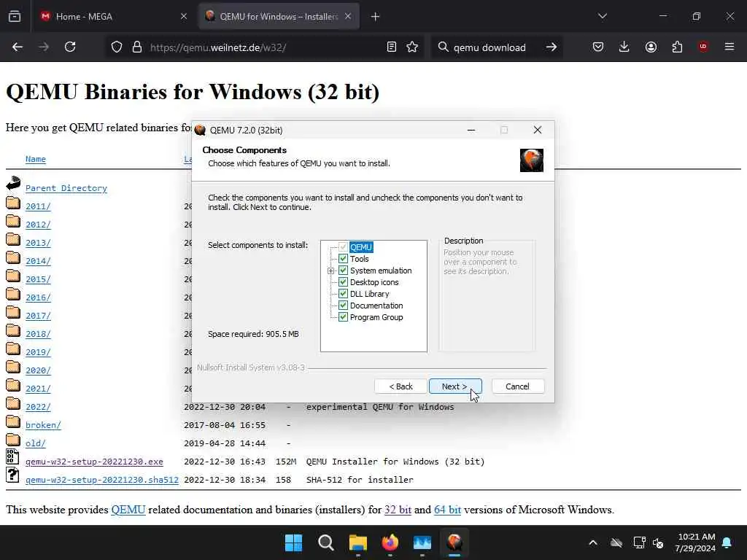Open the Parent Directory link
The width and height of the screenshot is (747, 560).
[x=66, y=188]
